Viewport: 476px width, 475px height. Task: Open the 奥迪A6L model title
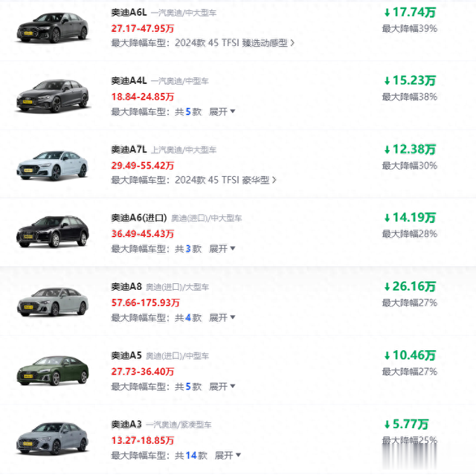point(129,13)
